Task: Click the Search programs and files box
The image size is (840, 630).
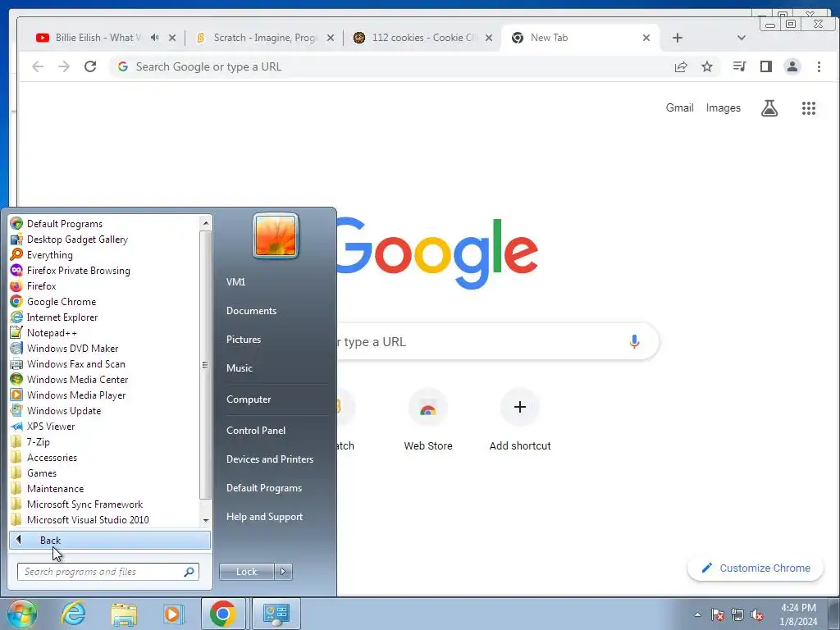Action: 107,572
